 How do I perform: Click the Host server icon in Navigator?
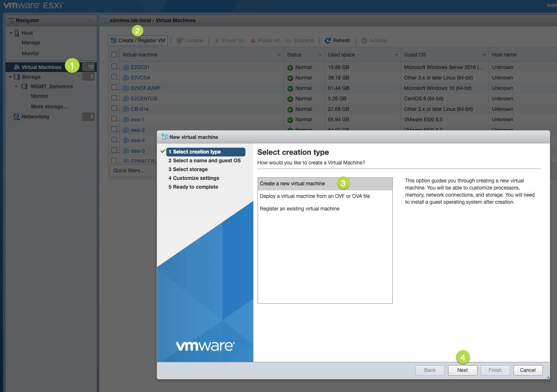point(17,33)
